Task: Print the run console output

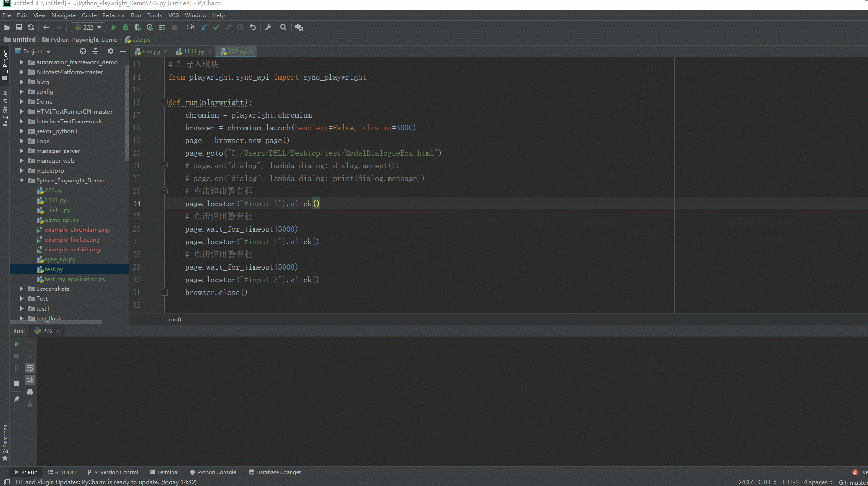Action: click(x=30, y=392)
